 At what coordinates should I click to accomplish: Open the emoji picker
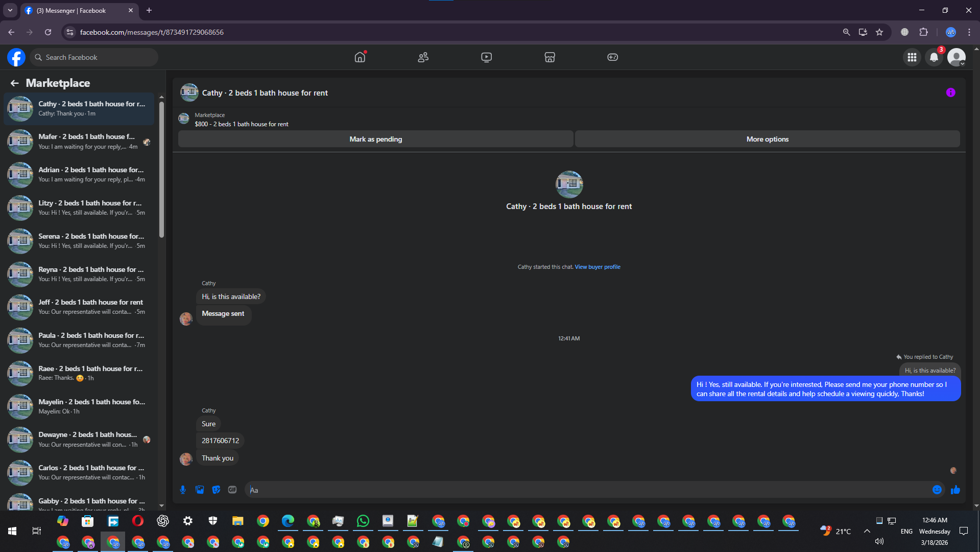937,490
